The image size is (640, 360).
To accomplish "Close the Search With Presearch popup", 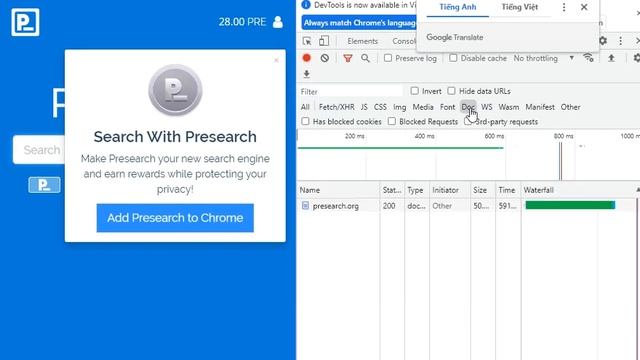I will pos(276,60).
